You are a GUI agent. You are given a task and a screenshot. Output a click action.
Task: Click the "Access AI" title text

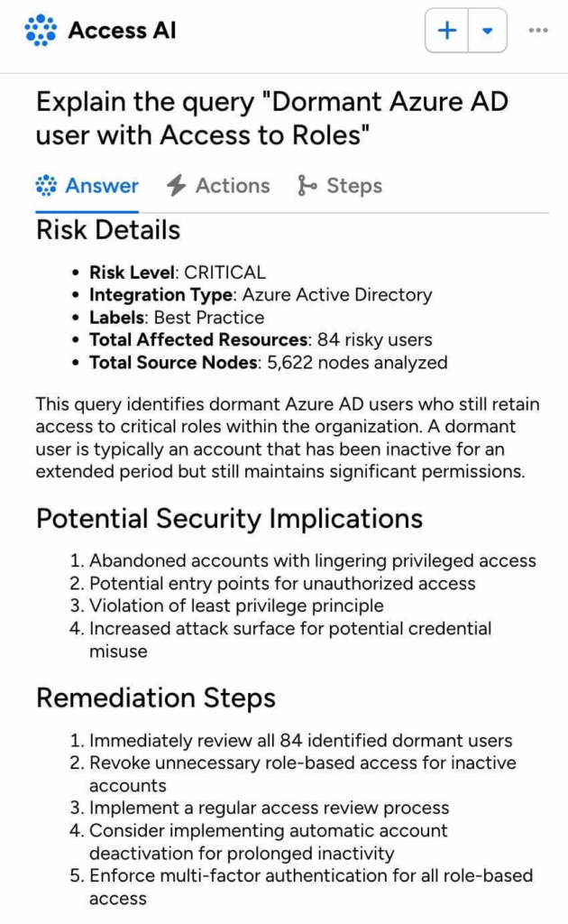(122, 31)
